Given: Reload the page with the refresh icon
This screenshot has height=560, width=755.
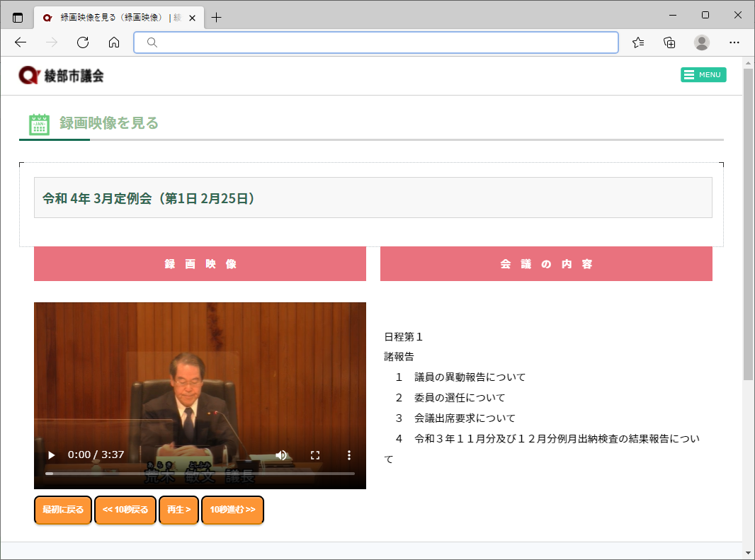Looking at the screenshot, I should [x=83, y=42].
